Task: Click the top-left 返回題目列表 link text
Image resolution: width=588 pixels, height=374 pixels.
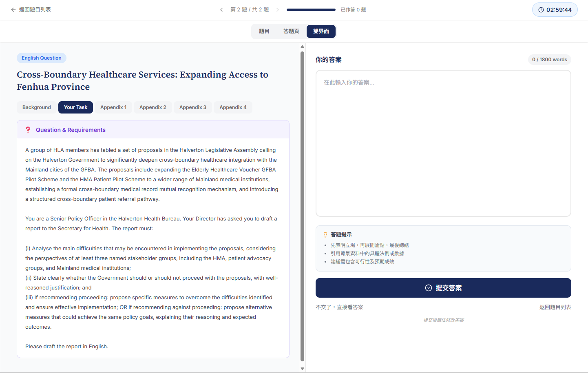Action: click(x=35, y=10)
